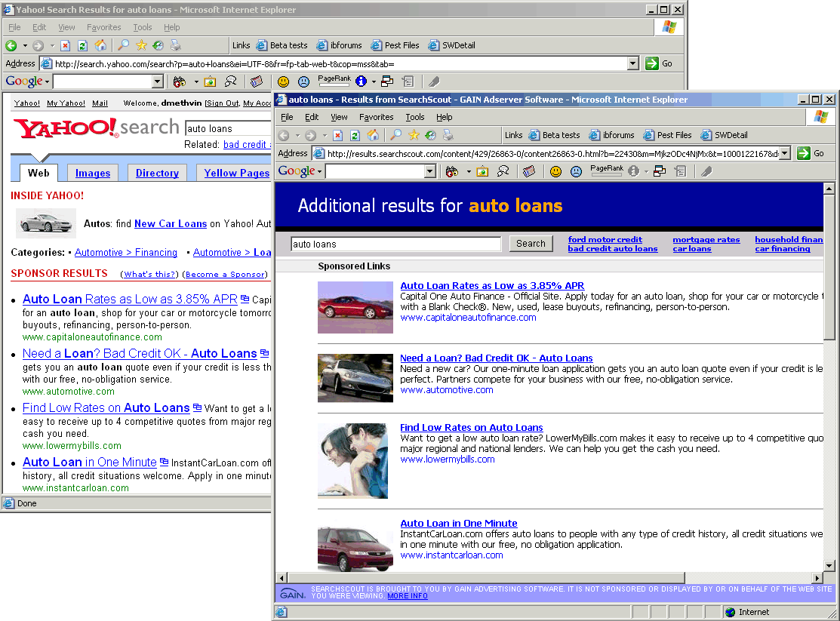Screen dimensions: 840x621
Task: Open Back button history arrow in Yahoo window
Action: (25, 45)
